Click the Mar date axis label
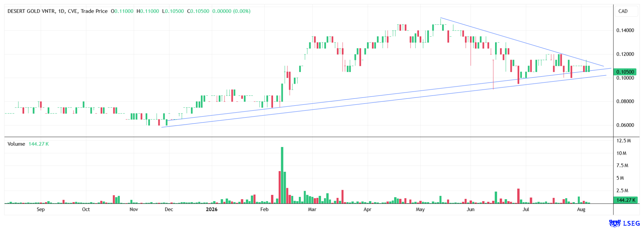 [x=312, y=209]
